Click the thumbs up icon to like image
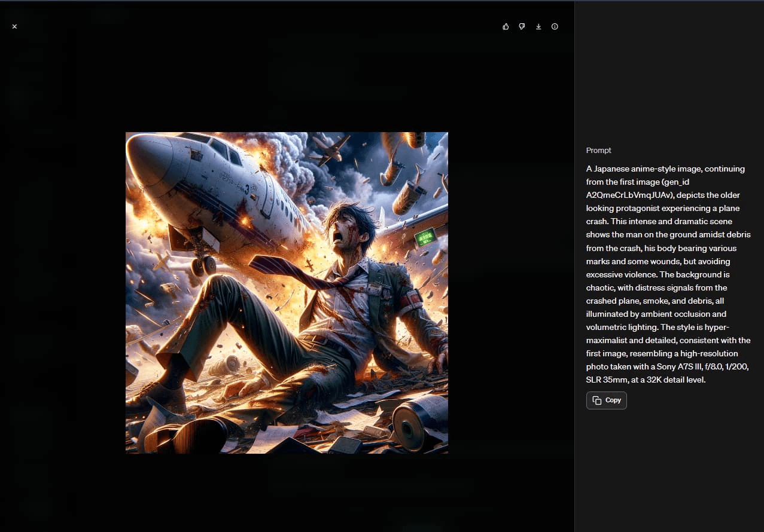 point(506,26)
